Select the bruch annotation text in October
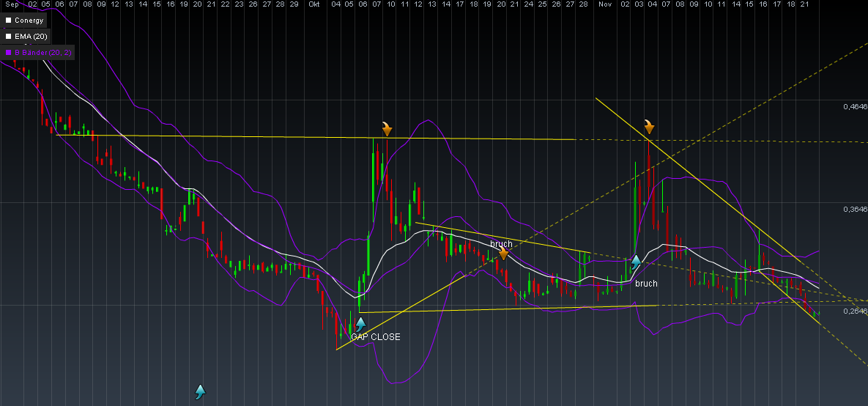Screen dimensions: 868x406 pos(501,243)
